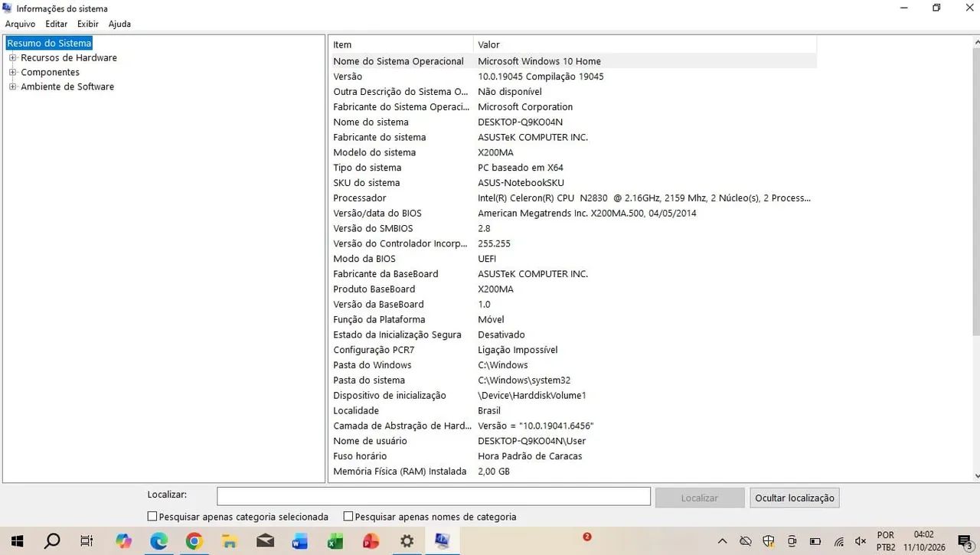The height and width of the screenshot is (555, 980).
Task: Click the Localizar button
Action: [700, 498]
